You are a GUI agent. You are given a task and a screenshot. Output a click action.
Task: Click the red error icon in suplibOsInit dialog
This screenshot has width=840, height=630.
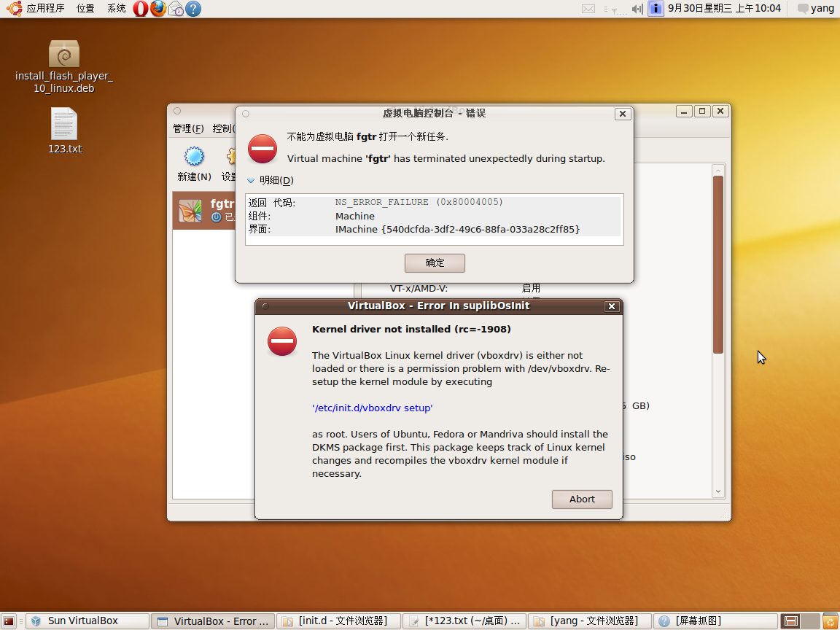click(282, 341)
